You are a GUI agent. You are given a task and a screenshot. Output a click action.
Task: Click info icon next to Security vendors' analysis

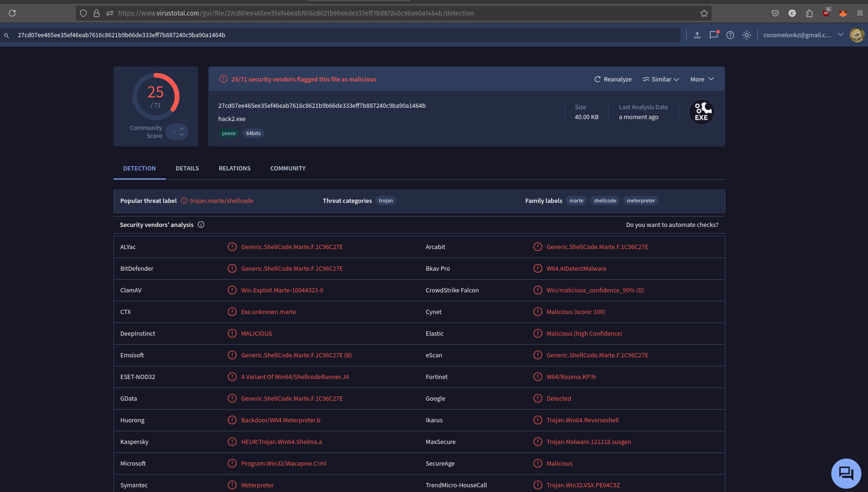(x=201, y=225)
